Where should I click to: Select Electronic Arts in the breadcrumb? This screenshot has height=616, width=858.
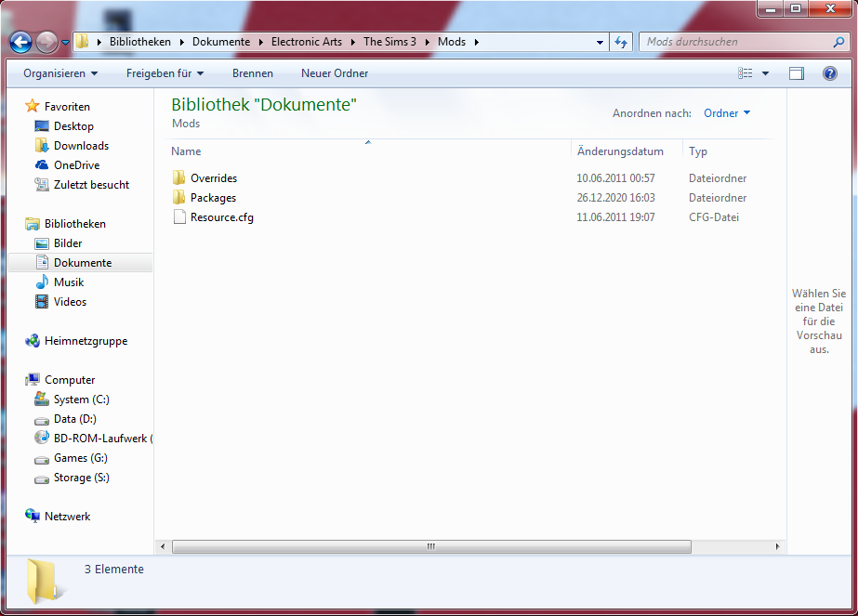pos(307,42)
